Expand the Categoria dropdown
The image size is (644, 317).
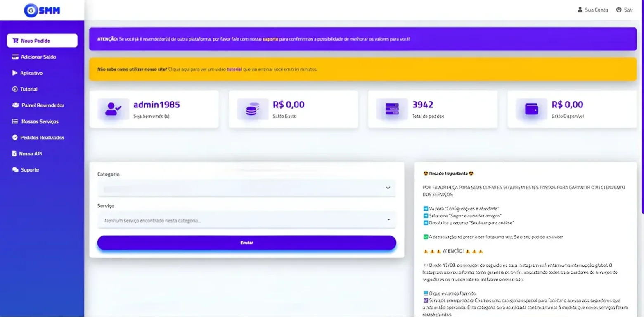[246, 188]
